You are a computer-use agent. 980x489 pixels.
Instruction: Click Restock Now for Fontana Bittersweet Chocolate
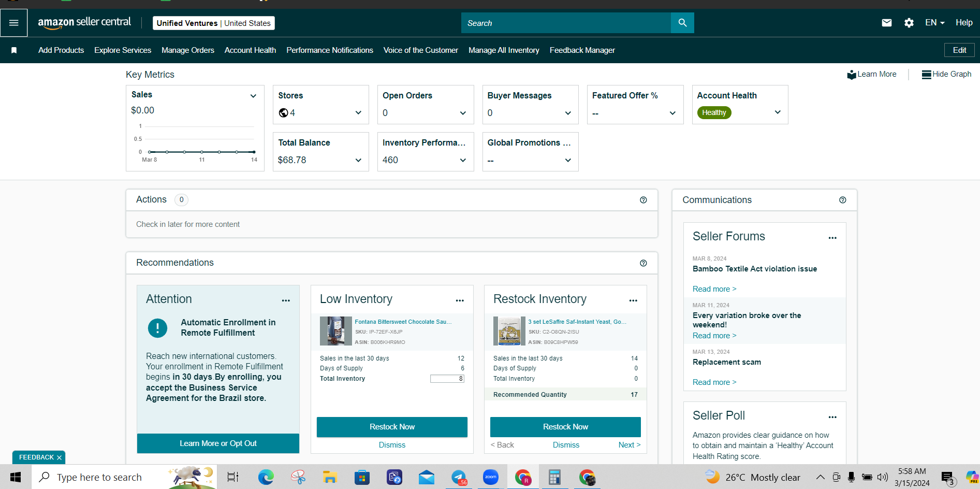click(x=392, y=427)
